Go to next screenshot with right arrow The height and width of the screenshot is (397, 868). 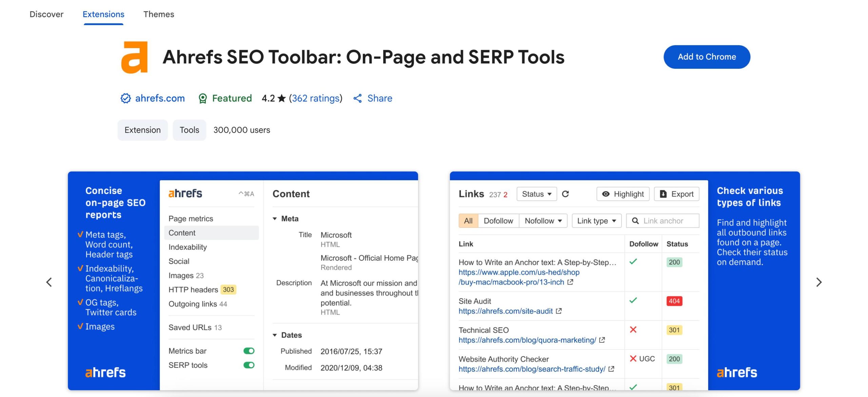pyautogui.click(x=819, y=282)
